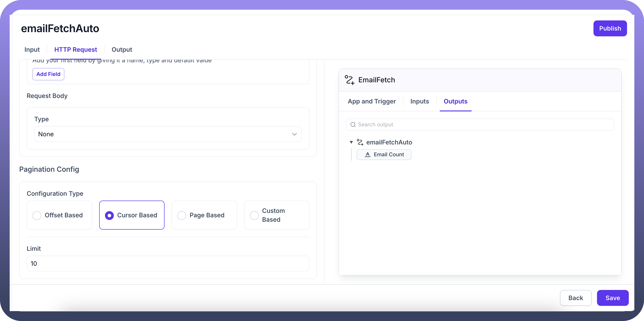This screenshot has height=321, width=644.
Task: Open the Output tab
Action: pos(122,49)
